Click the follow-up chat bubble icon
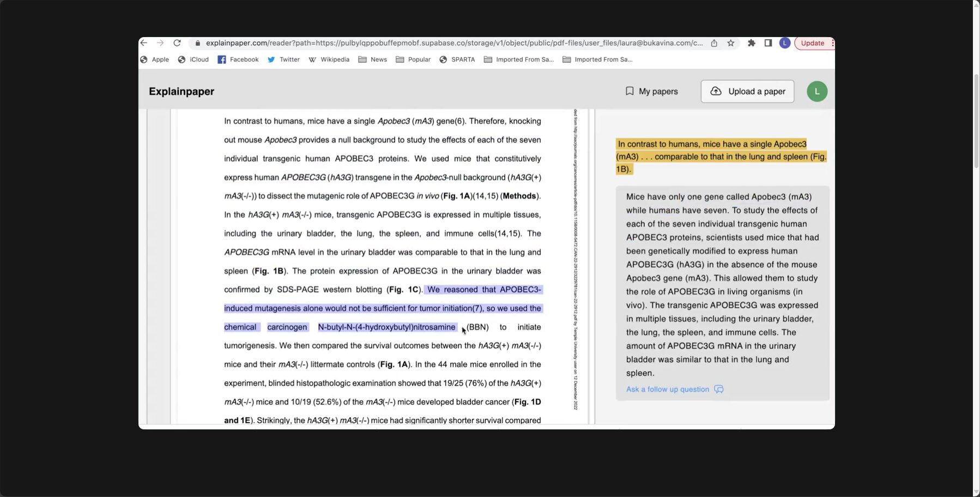This screenshot has width=980, height=497. pos(719,390)
